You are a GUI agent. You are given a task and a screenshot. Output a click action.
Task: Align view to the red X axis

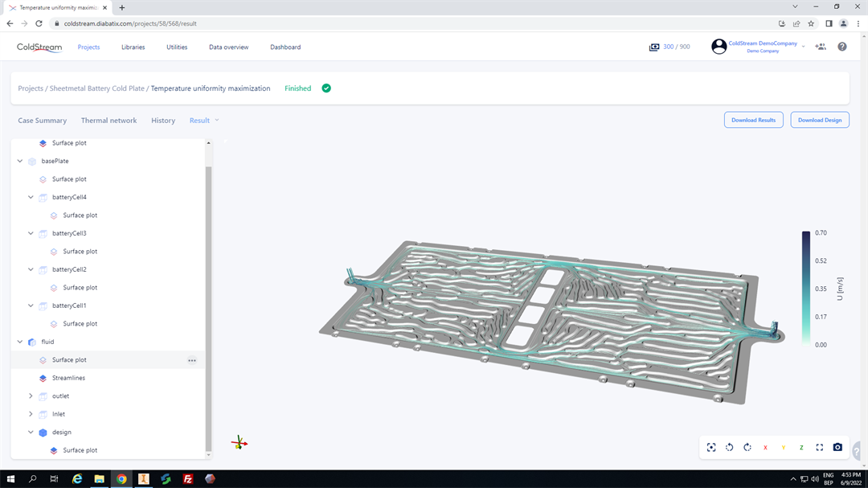click(765, 447)
